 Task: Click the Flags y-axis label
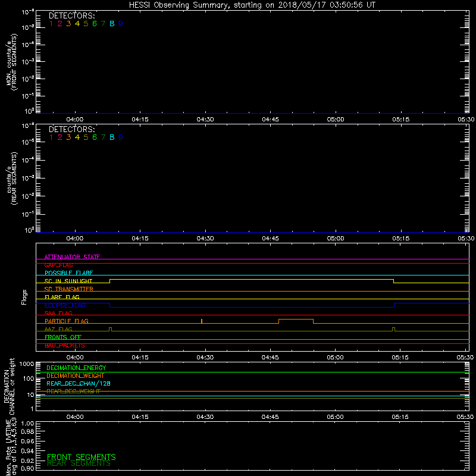[24, 297]
